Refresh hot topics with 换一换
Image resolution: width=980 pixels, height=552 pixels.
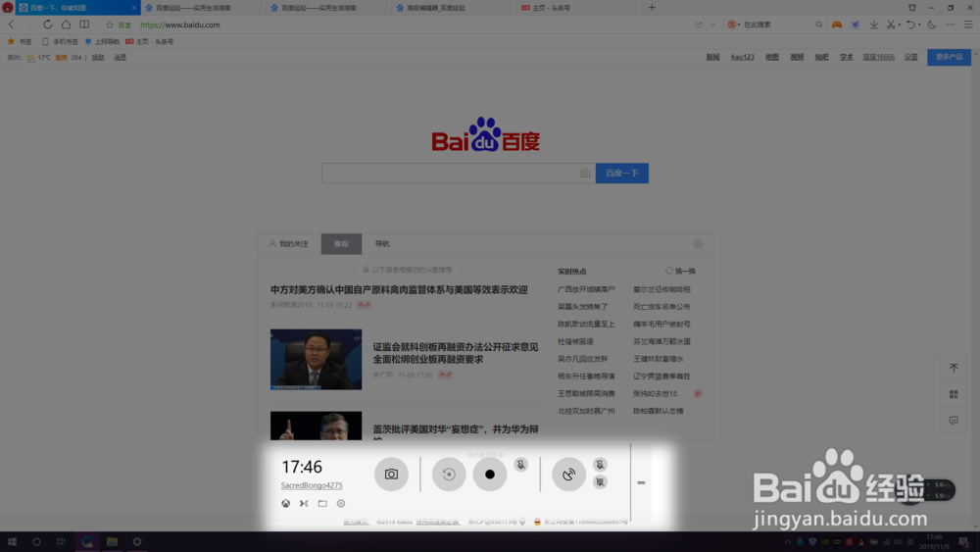681,271
